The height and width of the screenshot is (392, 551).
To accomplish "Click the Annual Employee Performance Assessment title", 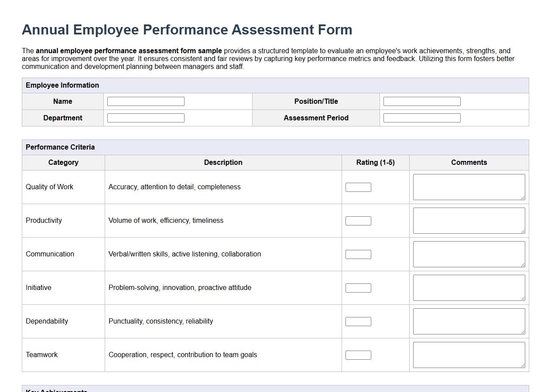I will point(187,30).
